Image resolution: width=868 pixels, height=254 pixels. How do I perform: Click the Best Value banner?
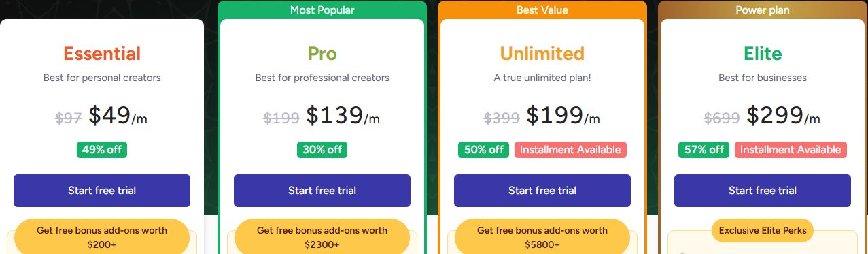542,10
